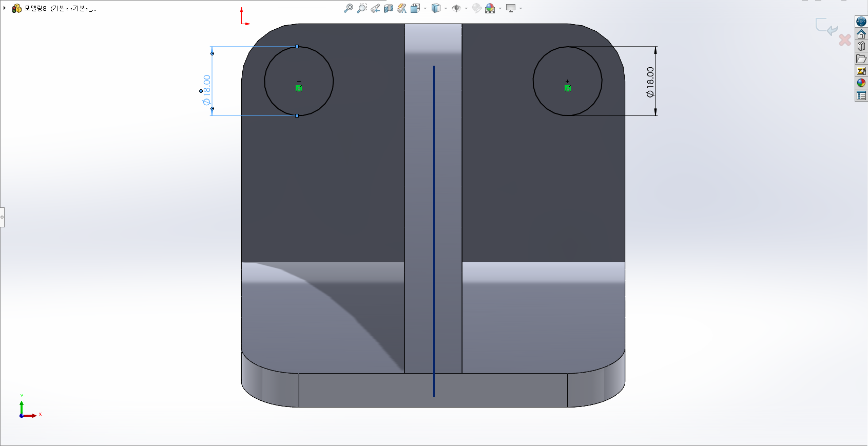Click the Exit Sketch confirmation corner icon
The image size is (868, 446).
pos(826,26)
